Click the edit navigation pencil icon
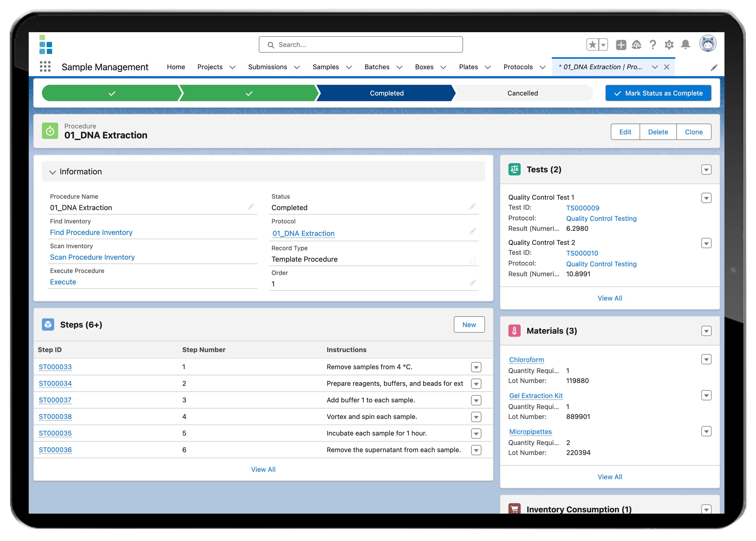Screen dimensions: 756x541 pyautogui.click(x=714, y=68)
